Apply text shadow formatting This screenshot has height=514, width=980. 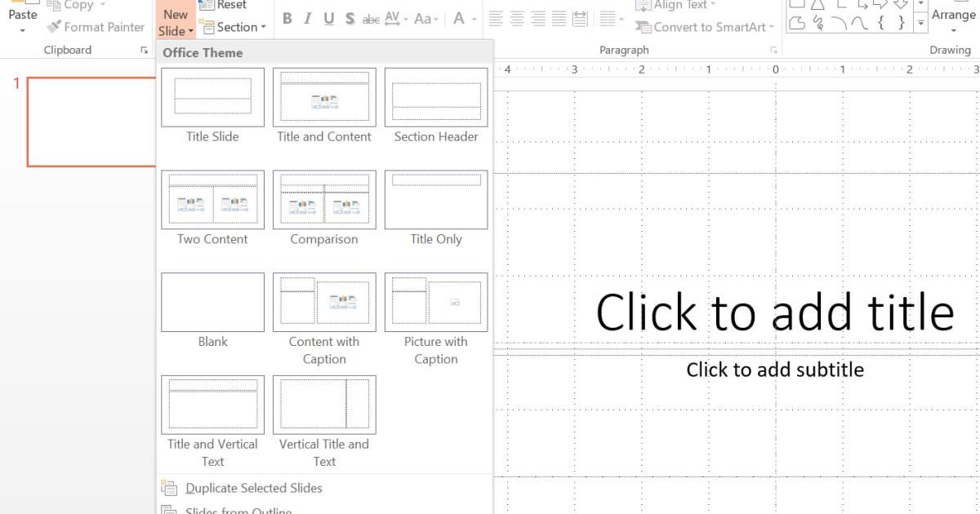click(x=349, y=18)
